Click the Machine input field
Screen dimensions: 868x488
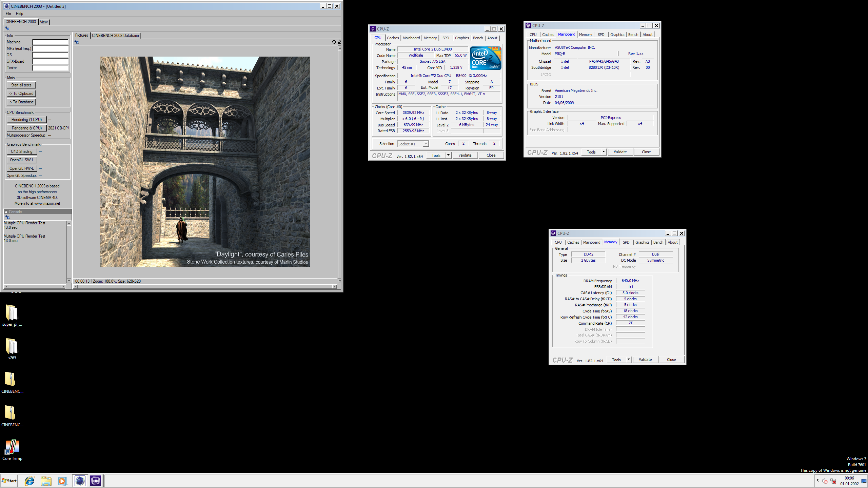50,42
